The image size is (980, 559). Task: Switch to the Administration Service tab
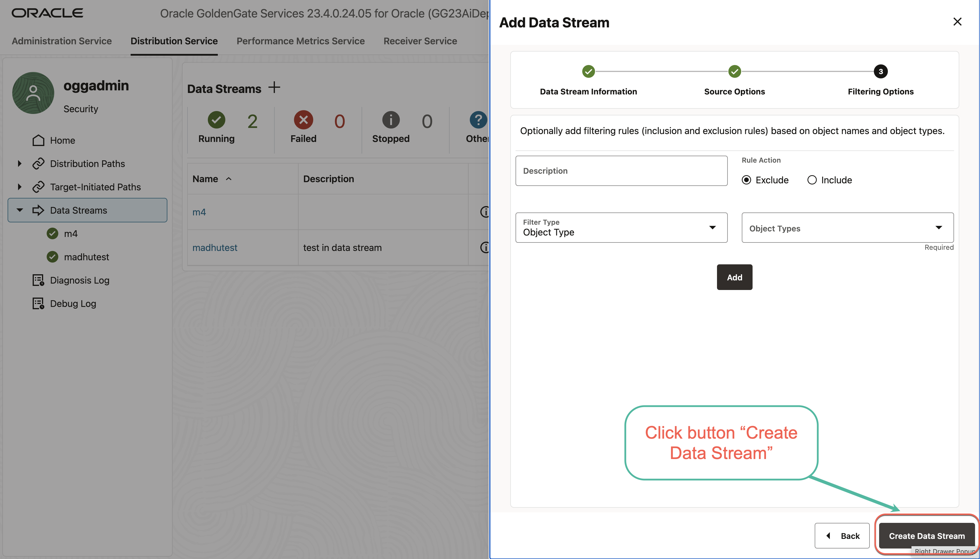pos(62,41)
